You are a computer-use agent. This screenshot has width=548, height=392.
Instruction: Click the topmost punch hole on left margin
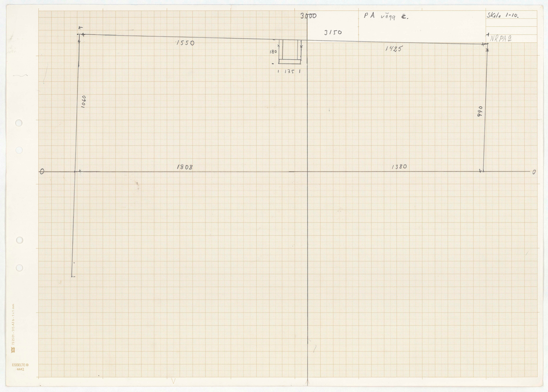pos(19,123)
